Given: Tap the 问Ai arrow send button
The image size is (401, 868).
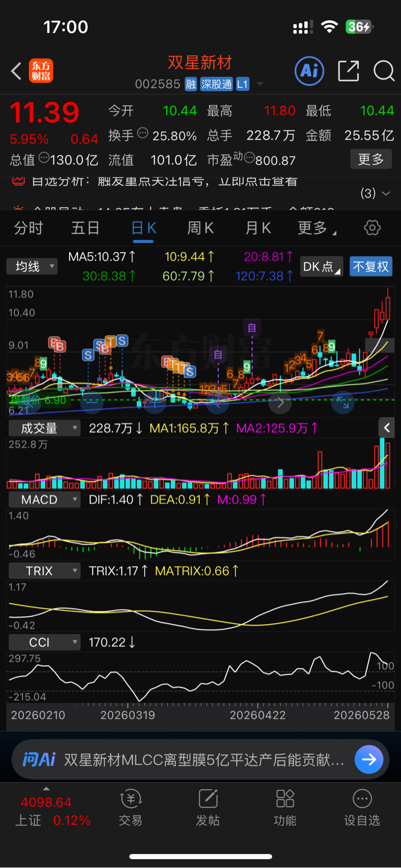Looking at the screenshot, I should tap(369, 759).
